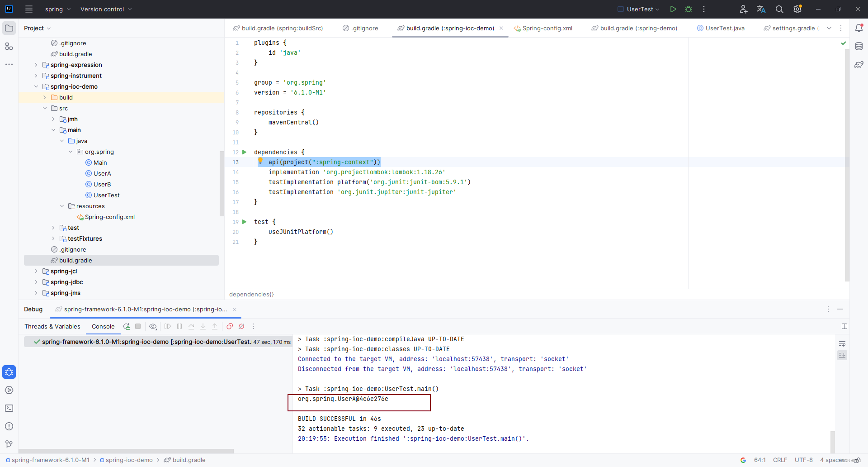Viewport: 868px width, 467px height.
Task: Open the Terminal tool window icon
Action: point(9,408)
